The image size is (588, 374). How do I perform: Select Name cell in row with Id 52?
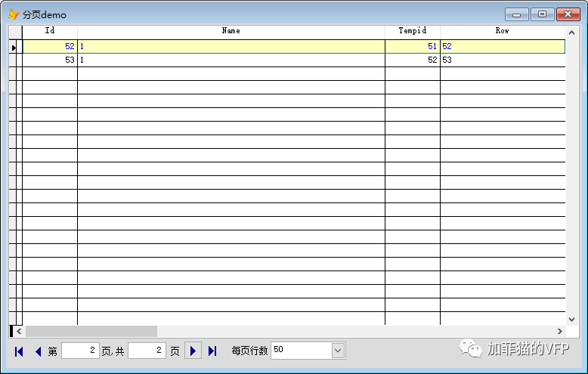[231, 47]
